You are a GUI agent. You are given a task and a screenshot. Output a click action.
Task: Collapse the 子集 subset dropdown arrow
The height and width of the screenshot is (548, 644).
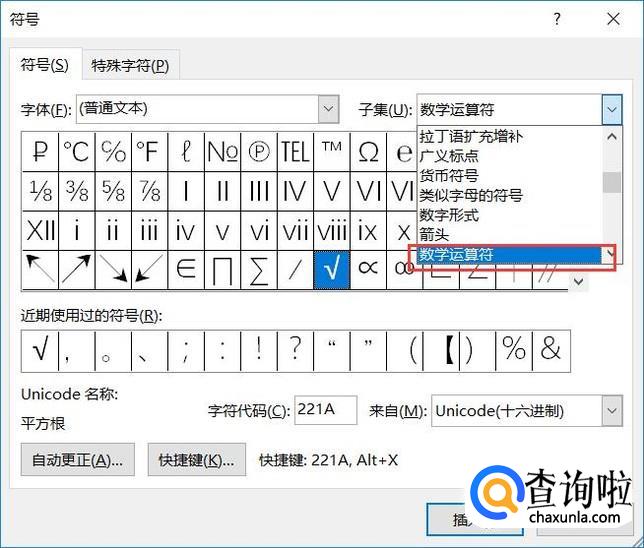tap(612, 110)
